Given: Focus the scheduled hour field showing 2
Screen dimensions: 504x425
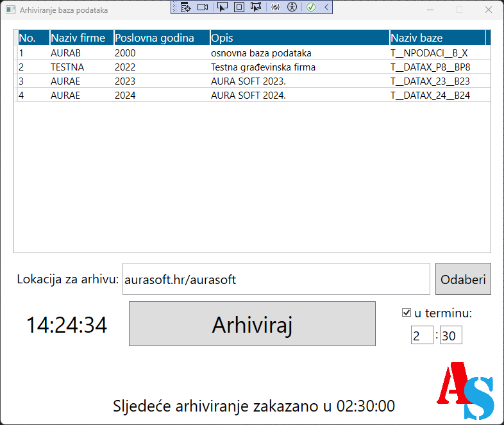Looking at the screenshot, I should (x=422, y=336).
